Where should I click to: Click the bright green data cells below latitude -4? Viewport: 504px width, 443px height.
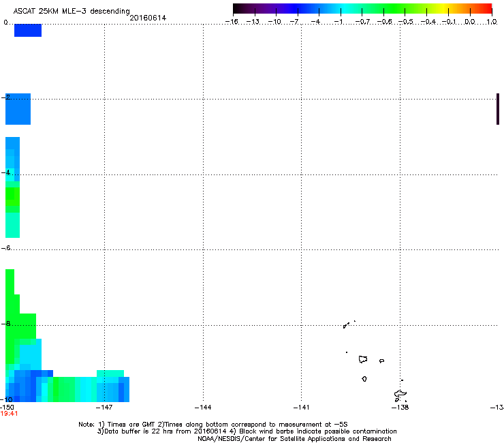[12, 197]
